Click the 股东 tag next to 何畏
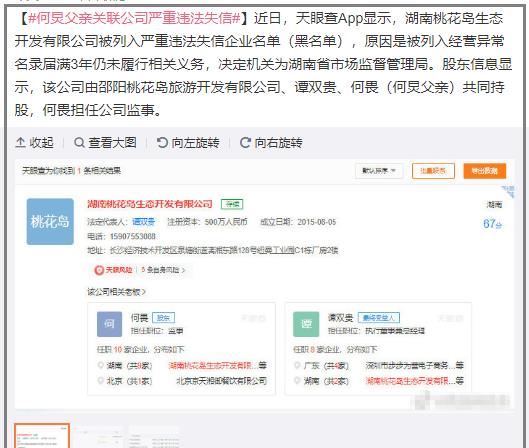This screenshot has height=448, width=529. pyautogui.click(x=163, y=318)
